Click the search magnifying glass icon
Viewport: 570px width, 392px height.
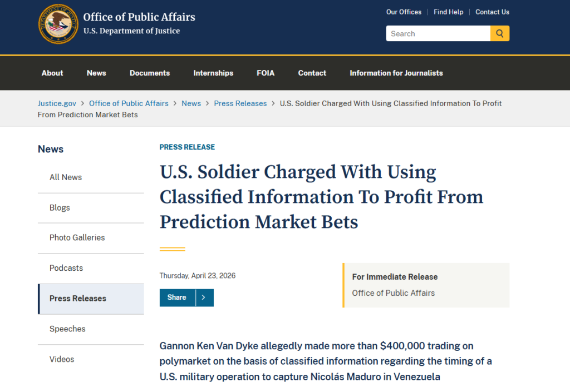(x=499, y=33)
